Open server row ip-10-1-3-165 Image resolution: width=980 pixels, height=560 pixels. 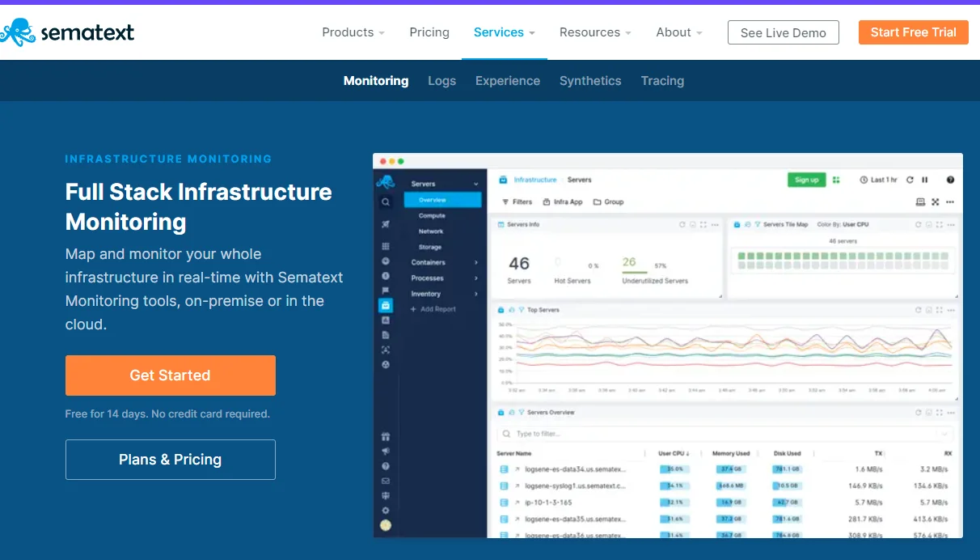point(548,503)
